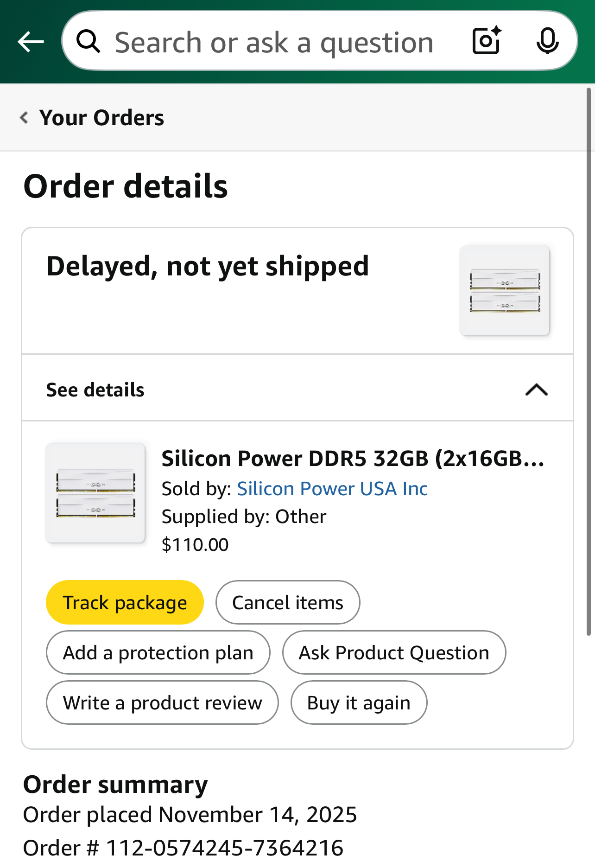Open RAM thumbnail beside delayed status

[x=505, y=290]
